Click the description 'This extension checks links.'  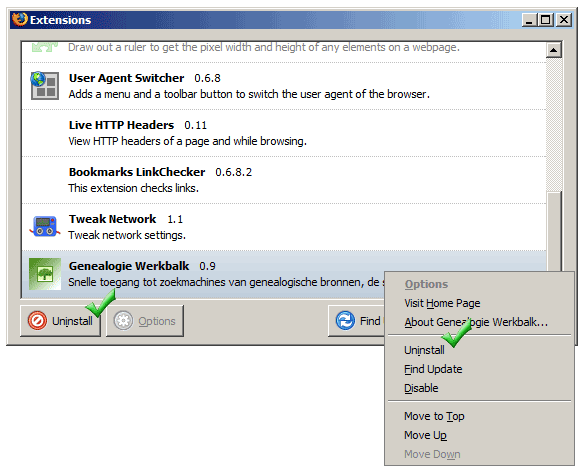tap(133, 188)
